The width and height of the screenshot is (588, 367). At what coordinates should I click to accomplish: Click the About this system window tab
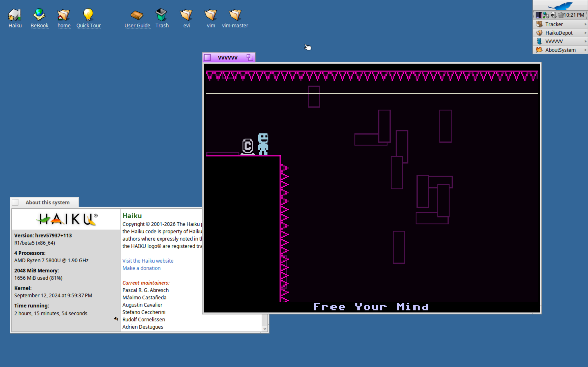[x=48, y=202]
